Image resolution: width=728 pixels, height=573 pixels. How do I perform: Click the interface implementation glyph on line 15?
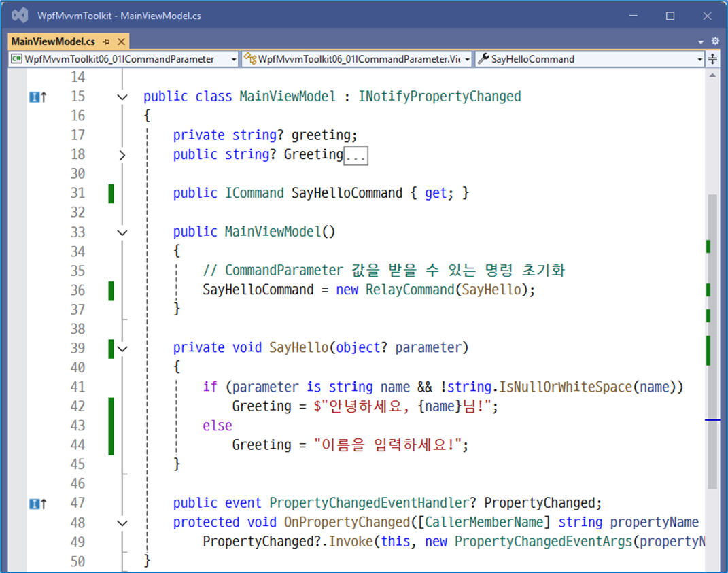click(x=37, y=97)
